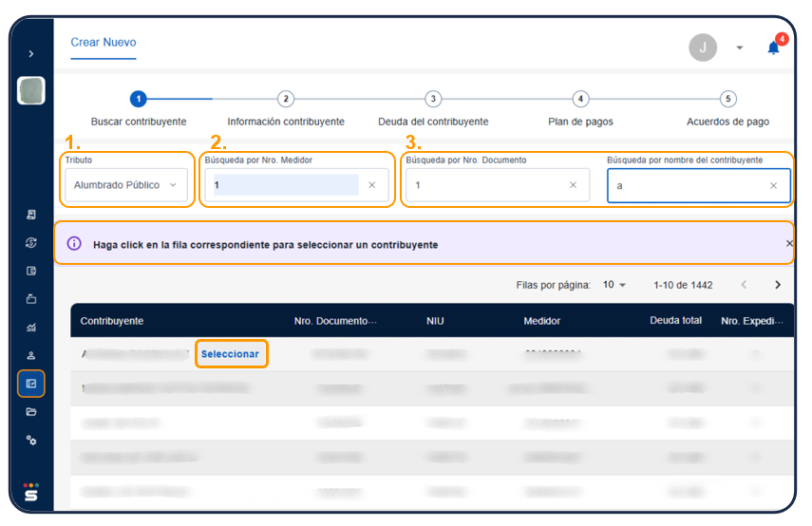Open the folder icon in sidebar

[31, 412]
